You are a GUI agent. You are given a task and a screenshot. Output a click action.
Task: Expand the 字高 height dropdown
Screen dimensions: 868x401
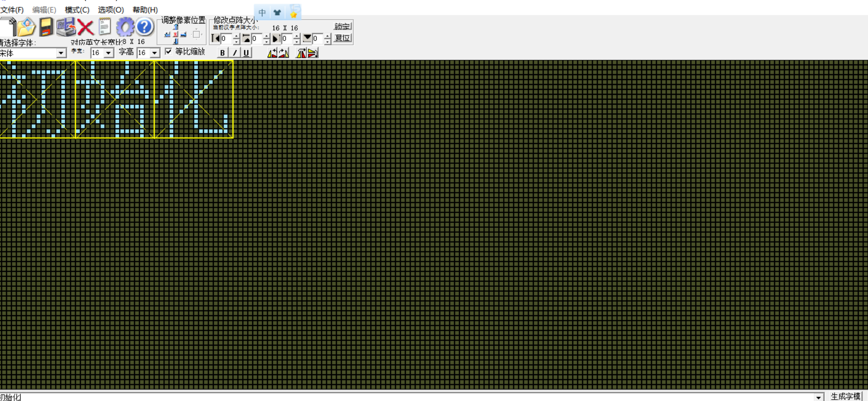(155, 53)
